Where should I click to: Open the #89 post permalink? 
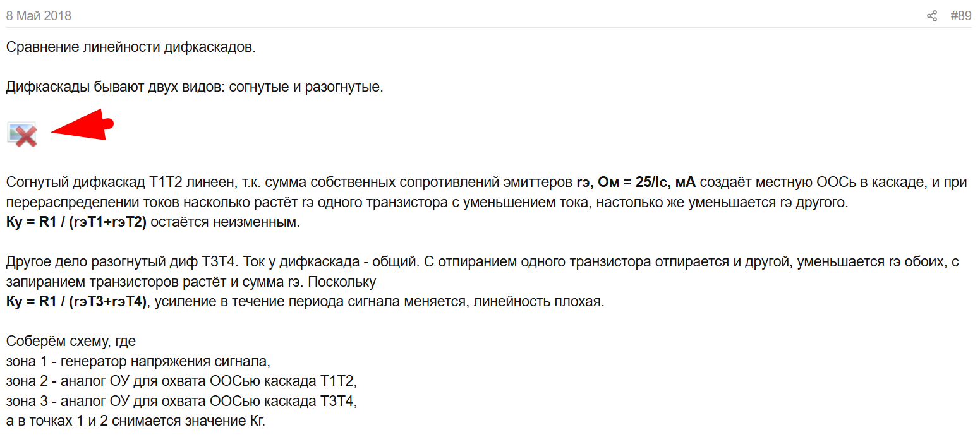click(x=960, y=16)
